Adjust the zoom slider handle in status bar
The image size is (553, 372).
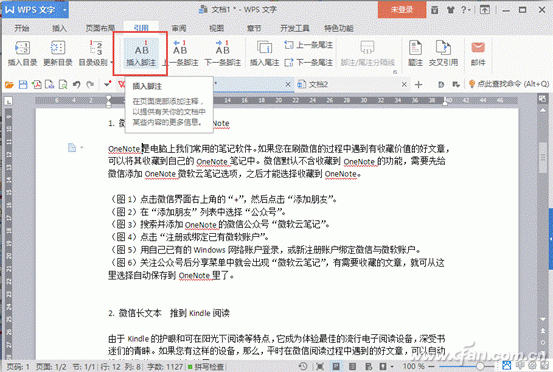480,367
